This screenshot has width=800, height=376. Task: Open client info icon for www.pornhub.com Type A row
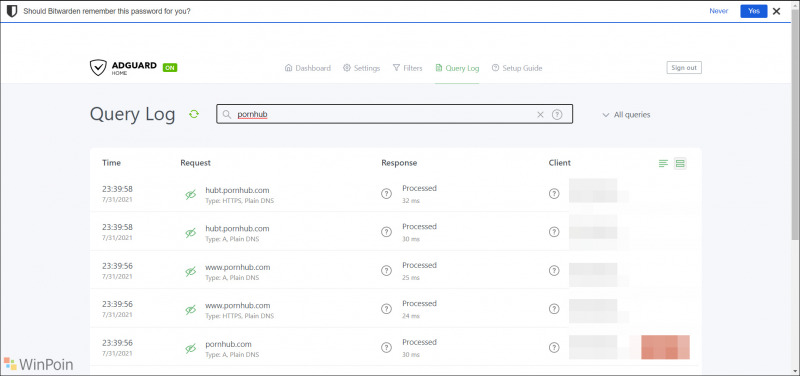554,270
